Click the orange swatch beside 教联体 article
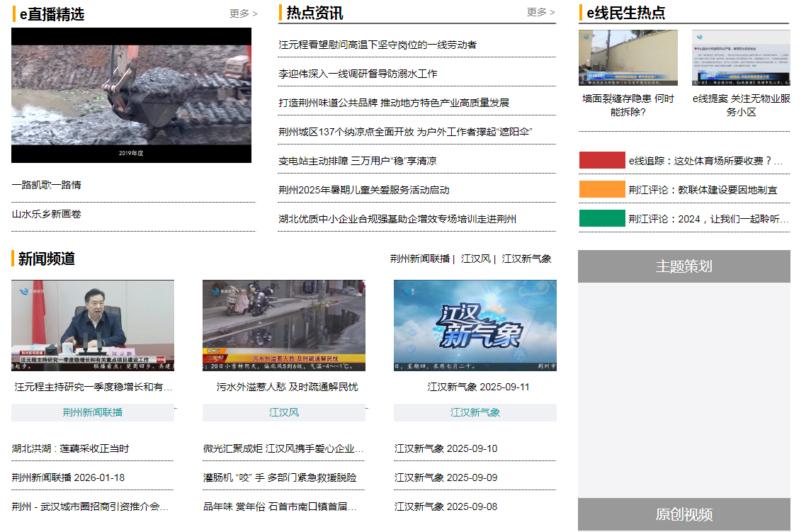The width and height of the screenshot is (811, 532). (x=602, y=190)
